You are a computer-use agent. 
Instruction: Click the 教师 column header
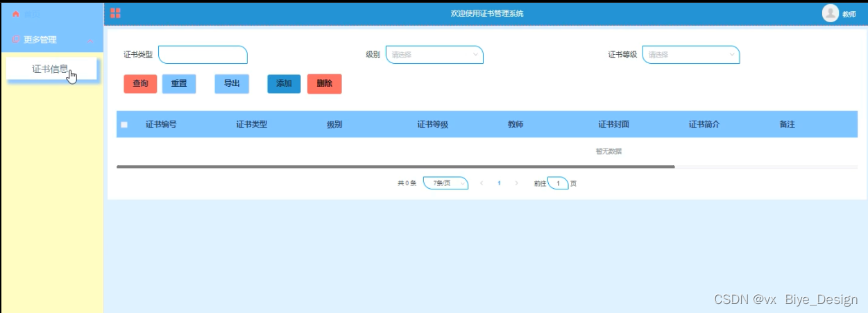pyautogui.click(x=516, y=125)
